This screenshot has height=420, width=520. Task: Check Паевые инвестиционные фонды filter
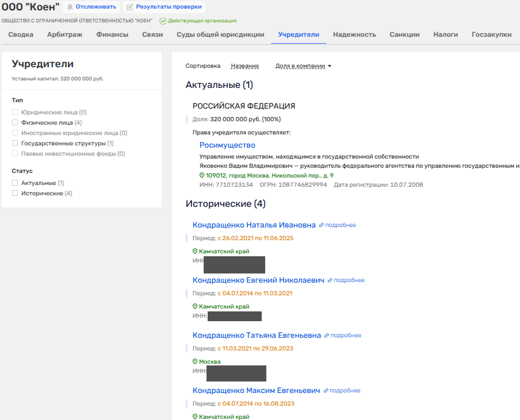pos(15,153)
